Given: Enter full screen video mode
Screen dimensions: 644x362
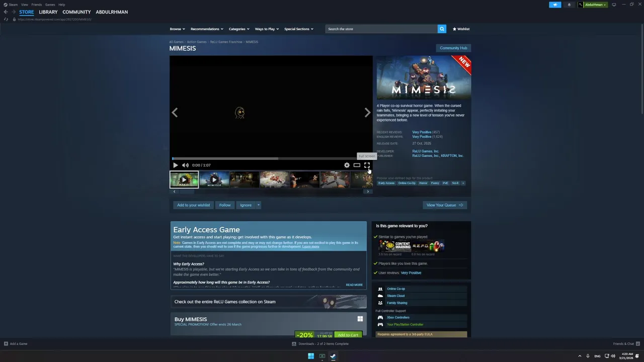Looking at the screenshot, I should [x=367, y=165].
